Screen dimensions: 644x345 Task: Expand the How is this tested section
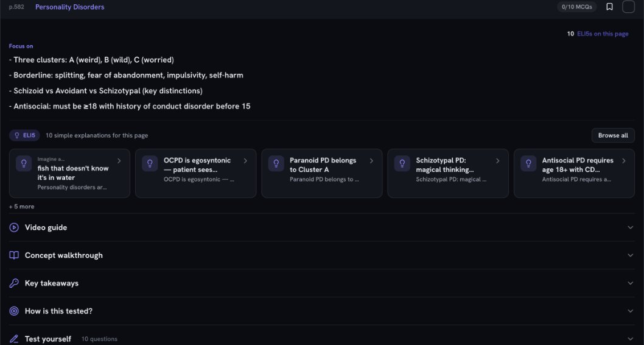[x=321, y=311]
